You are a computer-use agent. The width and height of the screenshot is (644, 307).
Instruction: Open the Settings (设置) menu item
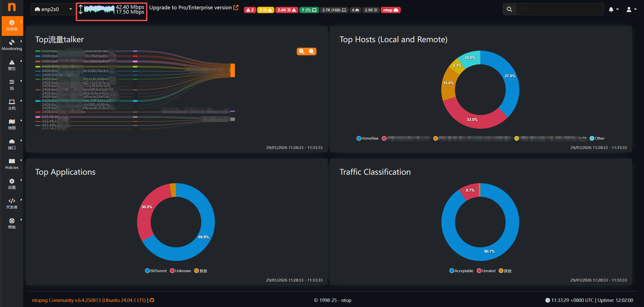[x=12, y=184]
